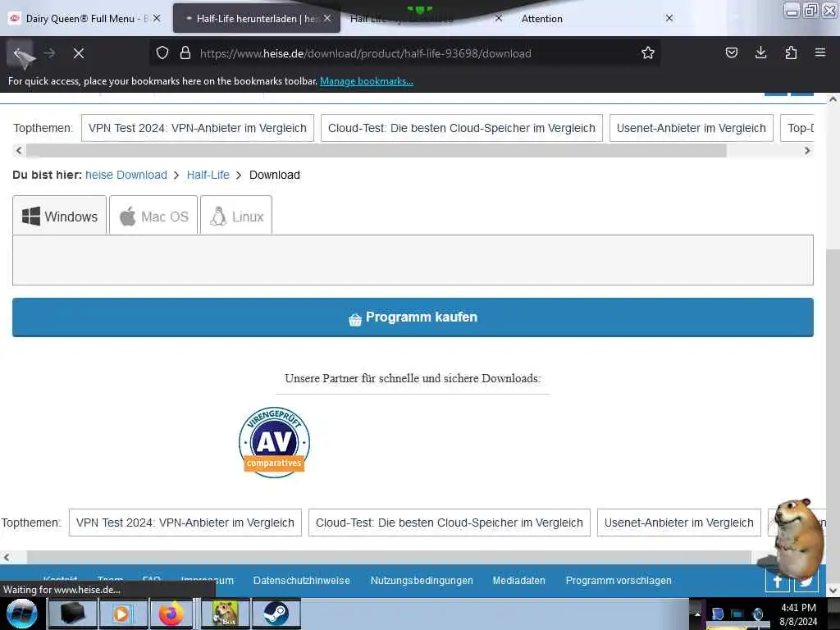The image size is (840, 630).
Task: Open the extensions puzzle icon
Action: tap(791, 52)
